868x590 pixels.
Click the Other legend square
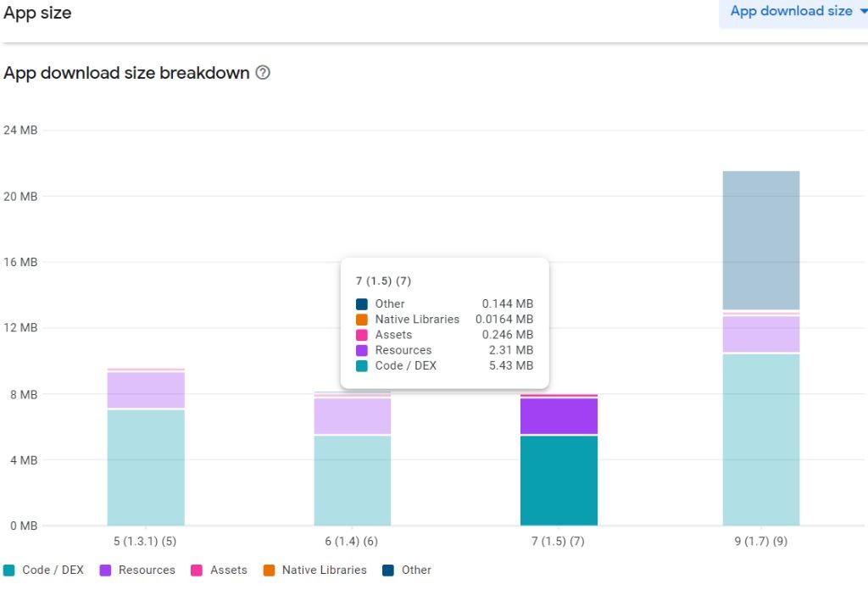pos(387,570)
